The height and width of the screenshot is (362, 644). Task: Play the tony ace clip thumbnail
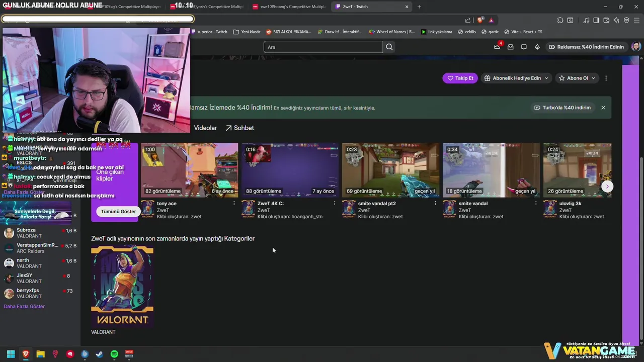point(190,170)
